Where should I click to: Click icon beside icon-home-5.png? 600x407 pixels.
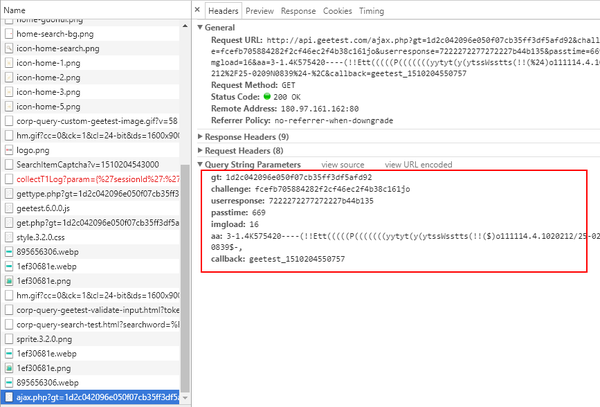pos(9,107)
